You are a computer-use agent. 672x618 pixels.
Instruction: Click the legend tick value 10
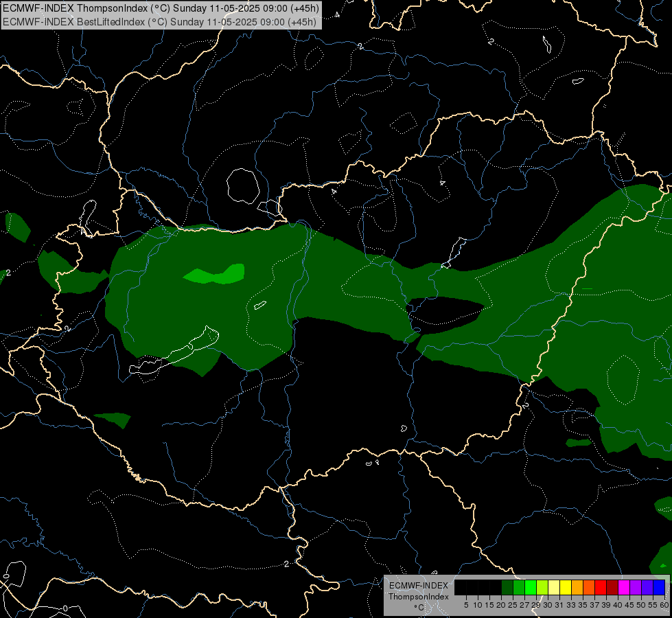pos(478,605)
